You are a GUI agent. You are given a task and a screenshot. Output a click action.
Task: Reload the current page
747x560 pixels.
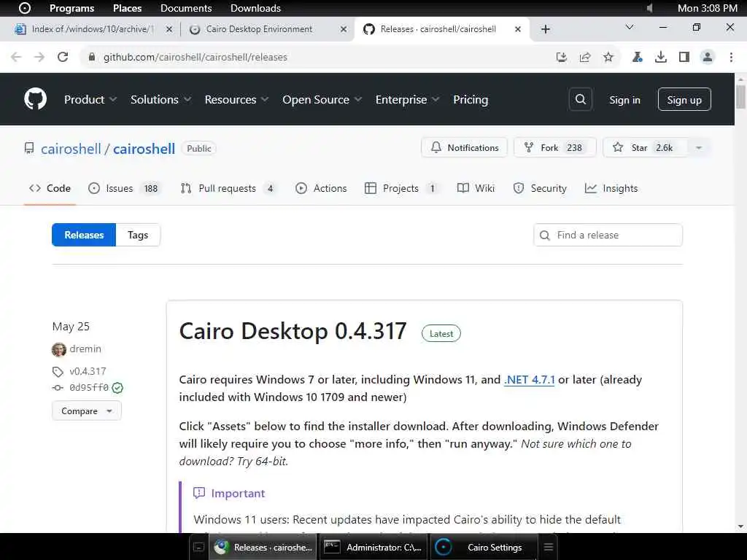[63, 57]
